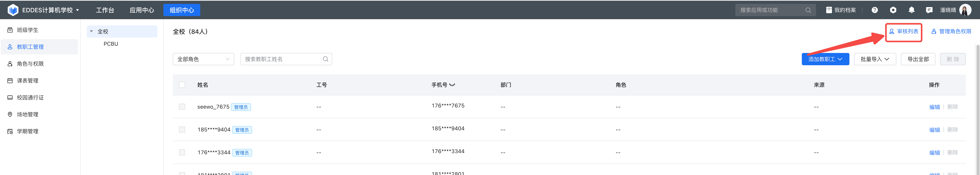Open the notifications bell icon
This screenshot has height=175, width=980.
pyautogui.click(x=911, y=10)
